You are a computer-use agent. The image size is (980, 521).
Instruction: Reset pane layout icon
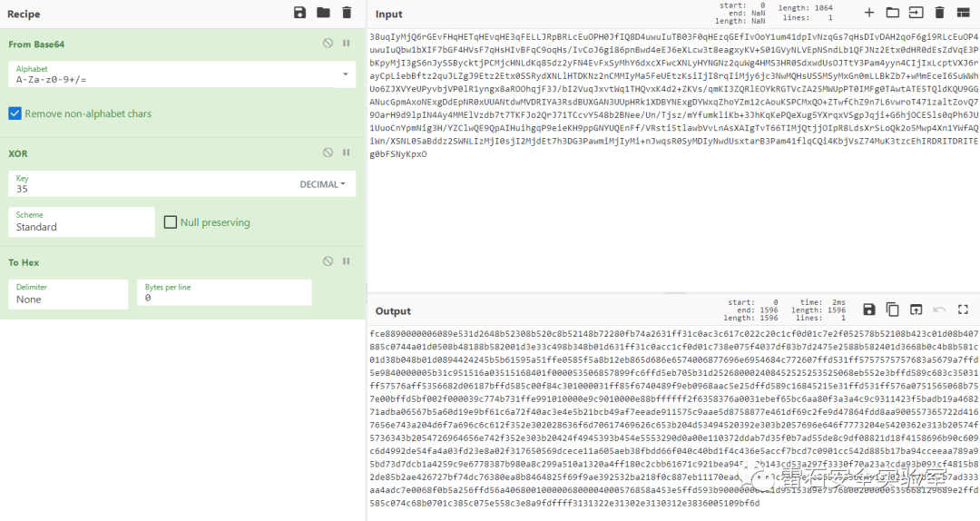[x=963, y=13]
